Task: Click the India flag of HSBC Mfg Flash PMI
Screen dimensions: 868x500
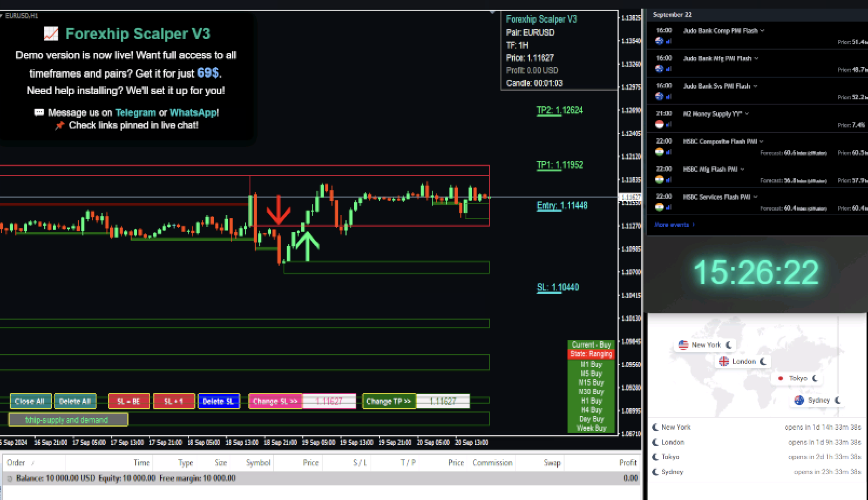Action: (659, 179)
